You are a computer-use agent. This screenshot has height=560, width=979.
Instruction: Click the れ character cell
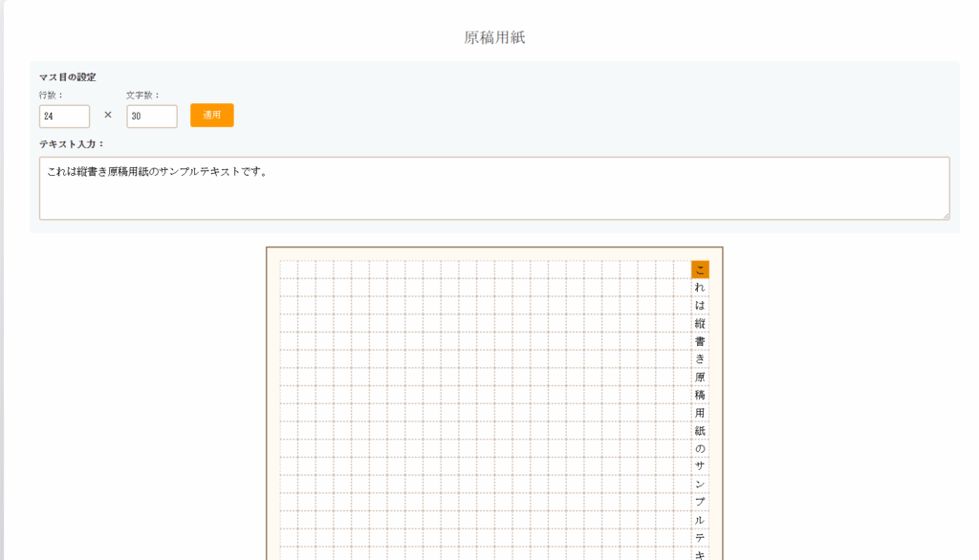tap(700, 288)
